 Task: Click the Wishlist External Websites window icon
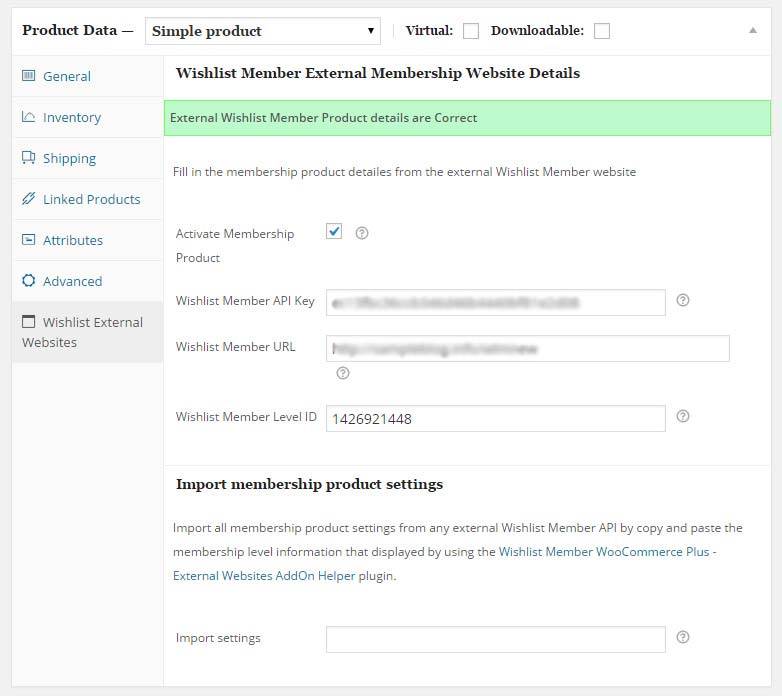(x=28, y=322)
